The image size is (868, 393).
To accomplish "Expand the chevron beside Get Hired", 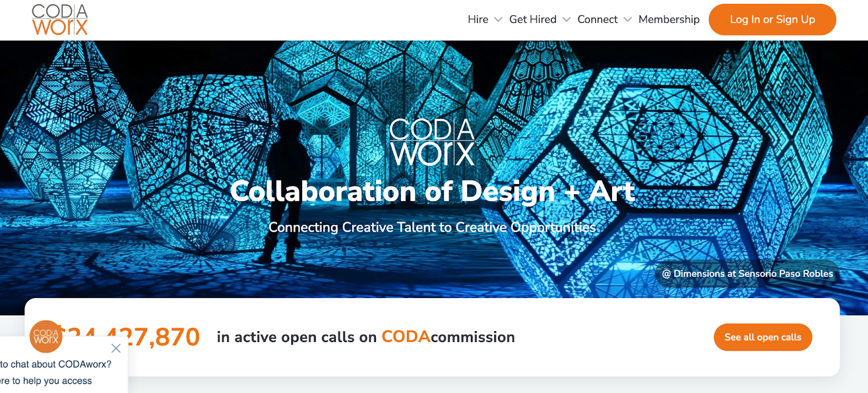I will 566,20.
